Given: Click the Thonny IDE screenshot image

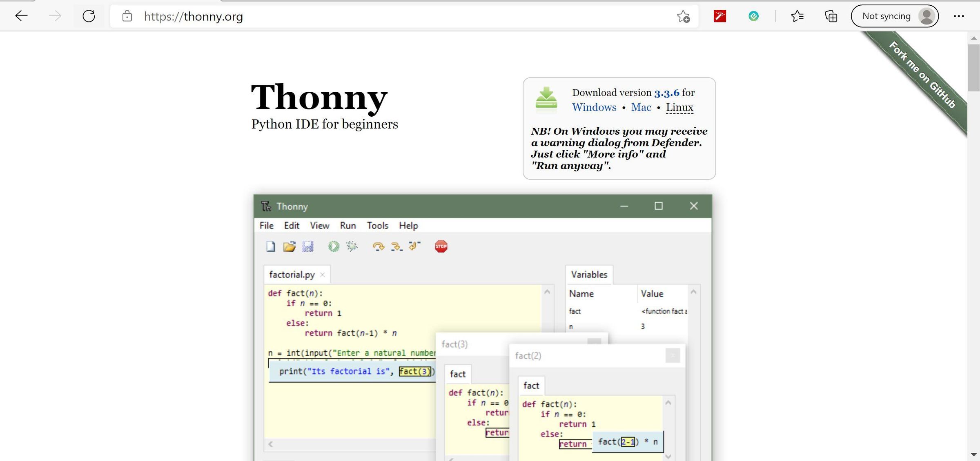Looking at the screenshot, I should [x=482, y=326].
